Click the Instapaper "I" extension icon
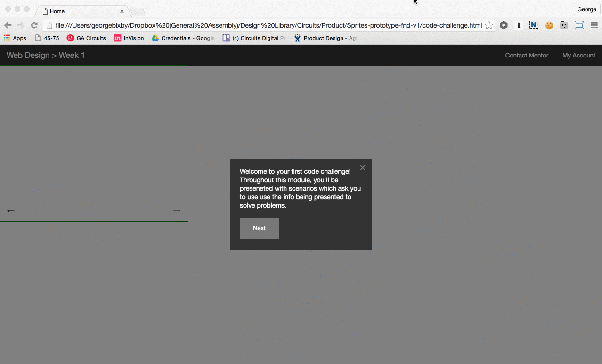 coord(519,25)
